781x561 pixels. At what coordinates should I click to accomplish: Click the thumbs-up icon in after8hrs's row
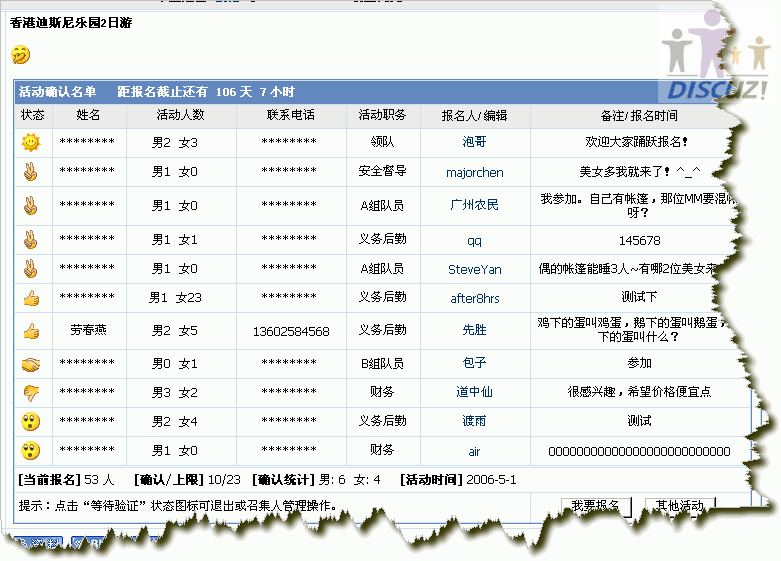tap(31, 298)
